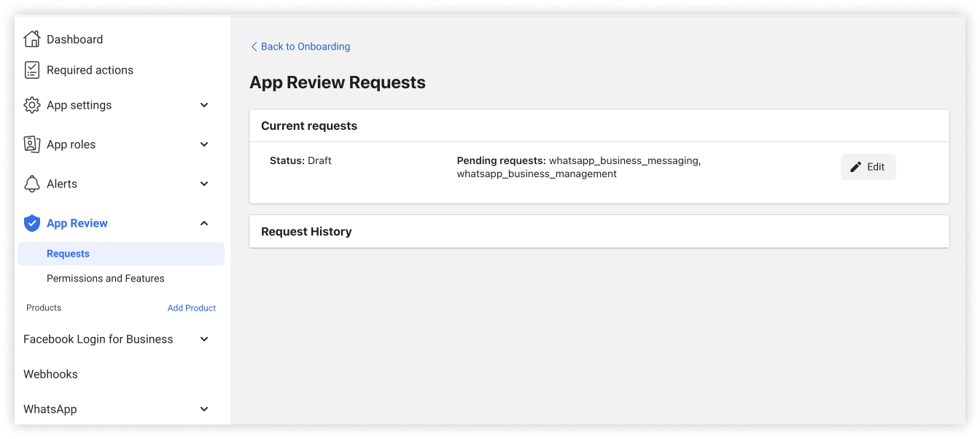The image size is (980, 439).
Task: Click the Add Product link
Action: pos(192,307)
